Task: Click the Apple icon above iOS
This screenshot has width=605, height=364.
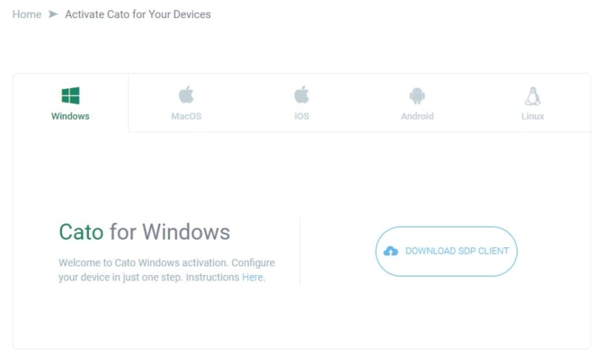Action: pyautogui.click(x=302, y=95)
